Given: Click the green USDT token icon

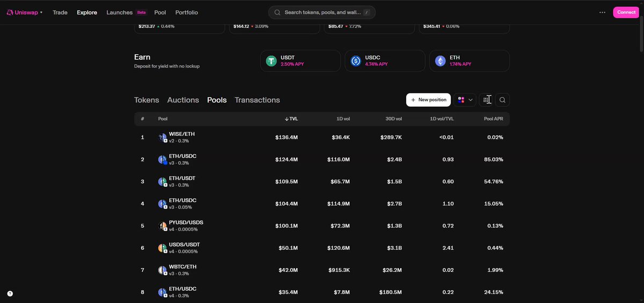Looking at the screenshot, I should 272,61.
